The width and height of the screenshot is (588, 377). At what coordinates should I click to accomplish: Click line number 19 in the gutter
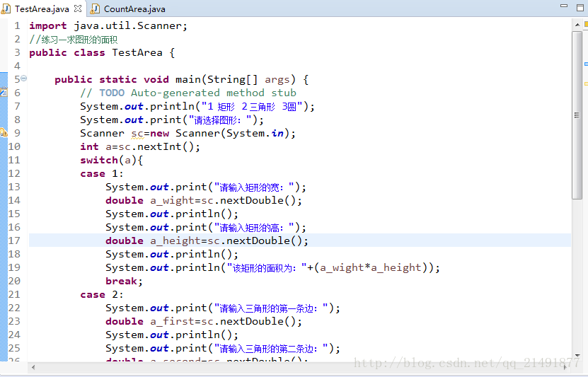[x=14, y=267]
